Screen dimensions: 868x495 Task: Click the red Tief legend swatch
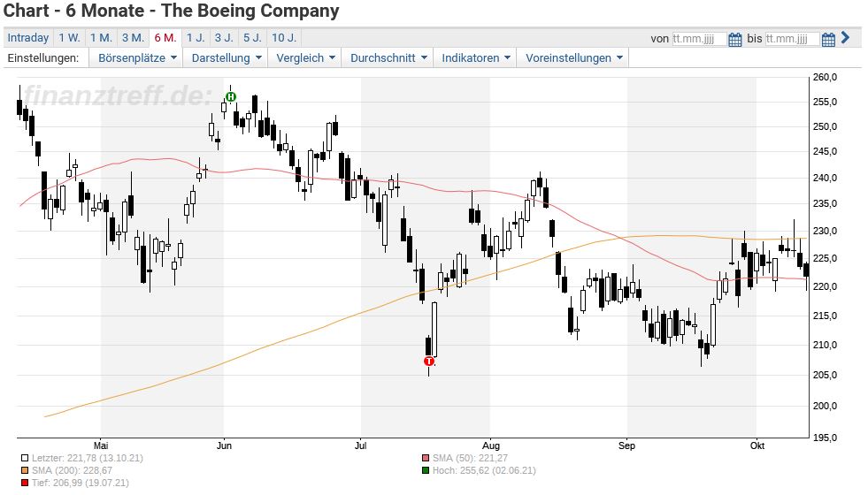(25, 483)
